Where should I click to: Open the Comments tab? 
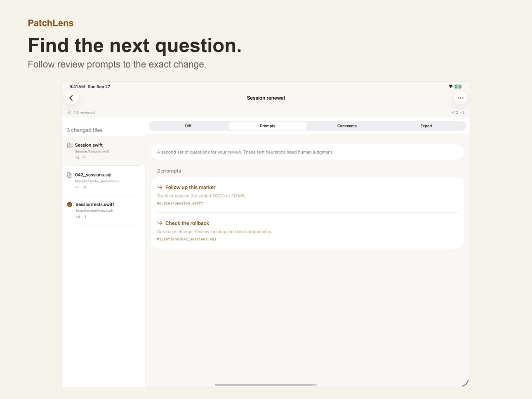pos(347,126)
